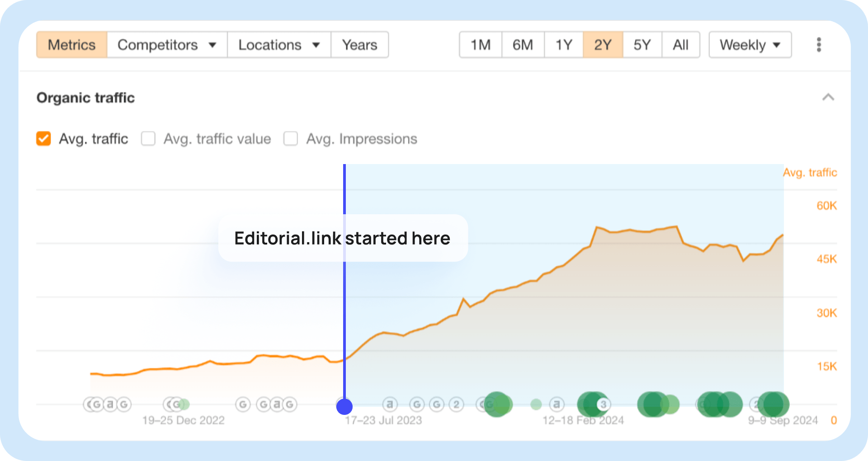Screen dimensions: 868x461
Task: Open the Competitors dropdown
Action: click(x=167, y=45)
